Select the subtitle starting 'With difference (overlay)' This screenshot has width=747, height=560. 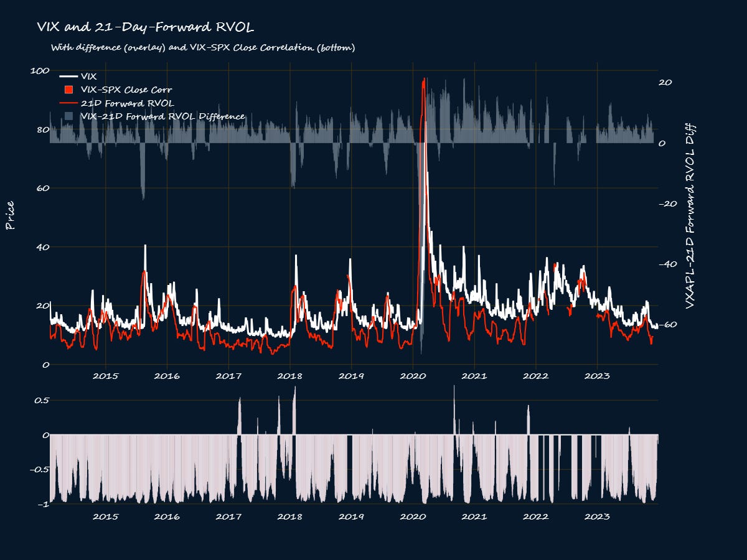[x=203, y=48]
